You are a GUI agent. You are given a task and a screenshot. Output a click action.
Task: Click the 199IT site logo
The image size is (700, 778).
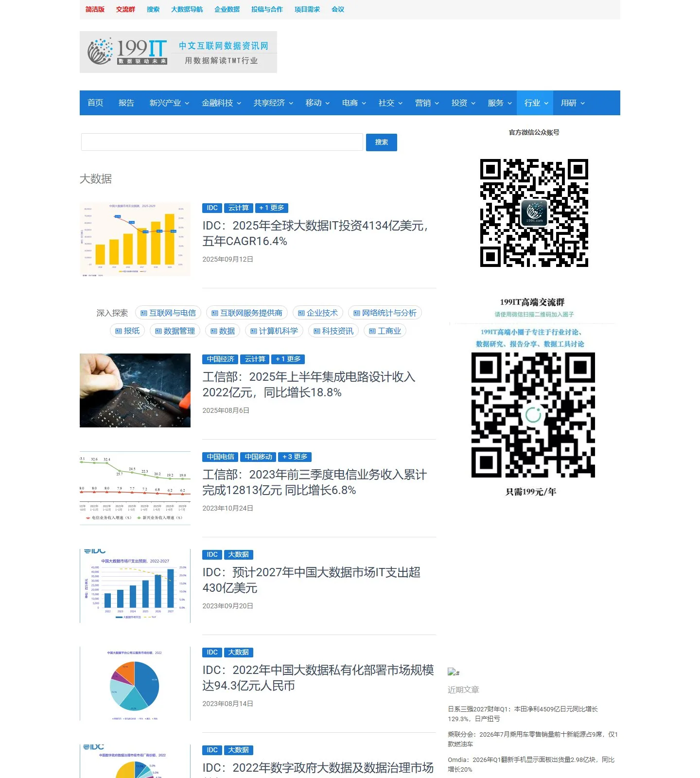[x=178, y=52]
